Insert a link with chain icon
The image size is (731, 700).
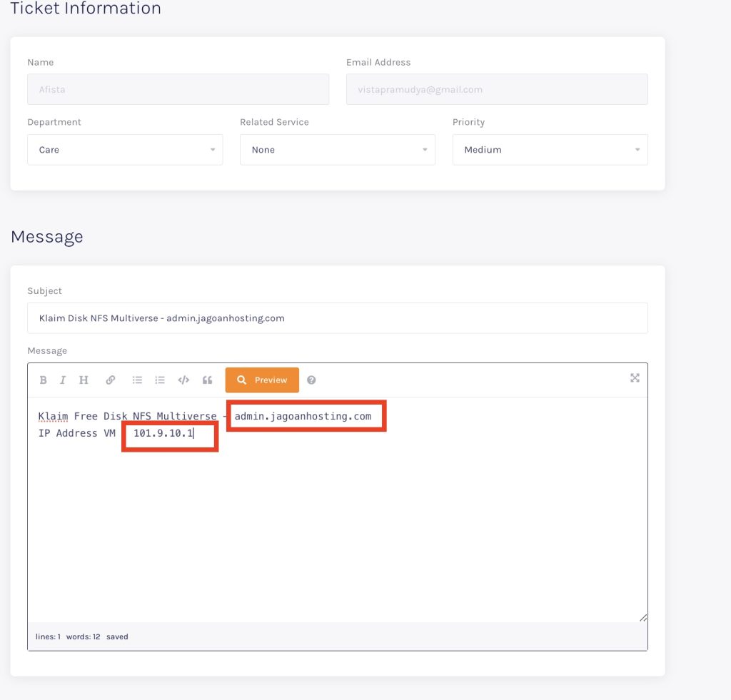point(111,380)
